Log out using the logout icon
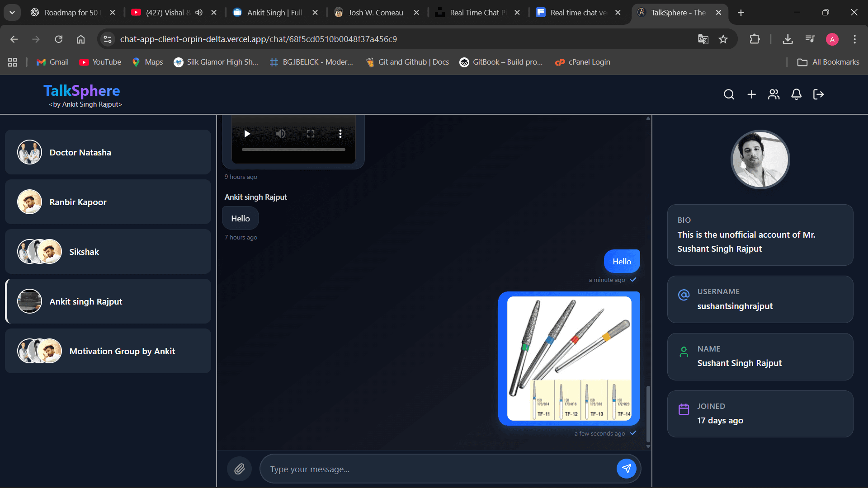This screenshot has width=868, height=488. coord(818,94)
